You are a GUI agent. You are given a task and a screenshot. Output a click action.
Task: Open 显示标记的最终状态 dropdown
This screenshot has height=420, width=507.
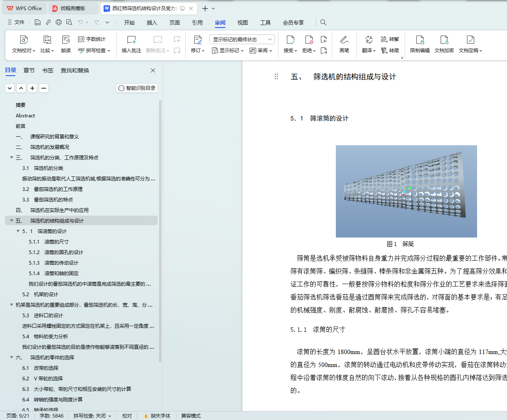click(242, 39)
